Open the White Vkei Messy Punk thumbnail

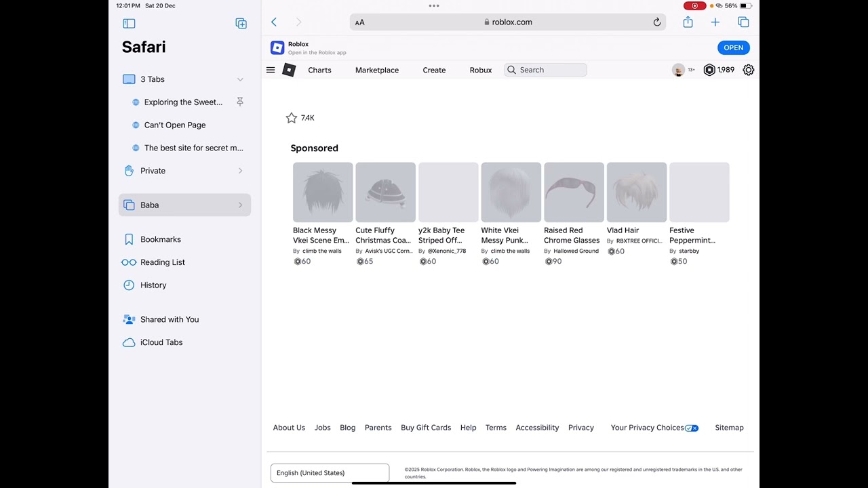tap(511, 192)
